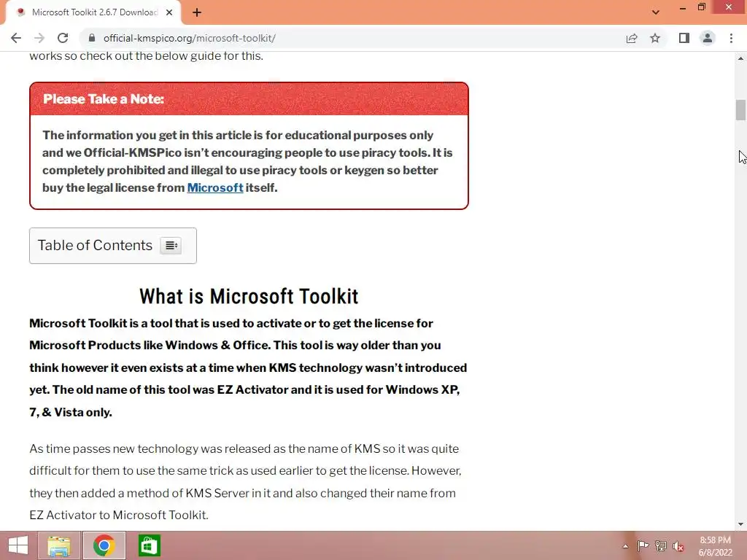Open the Chrome side panel

coord(684,38)
